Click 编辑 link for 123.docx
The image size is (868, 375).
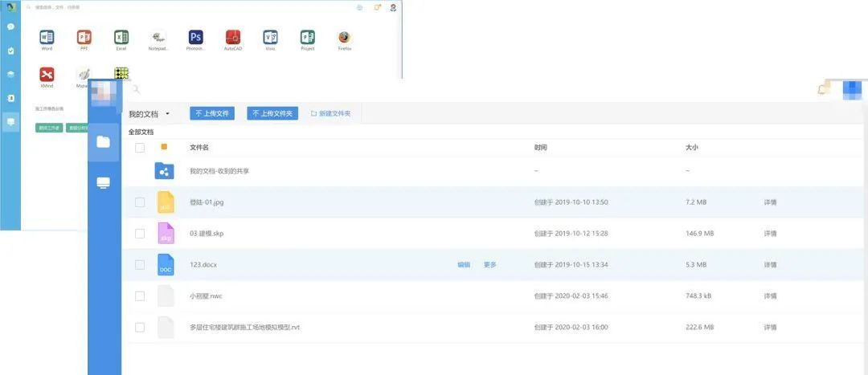click(x=464, y=264)
